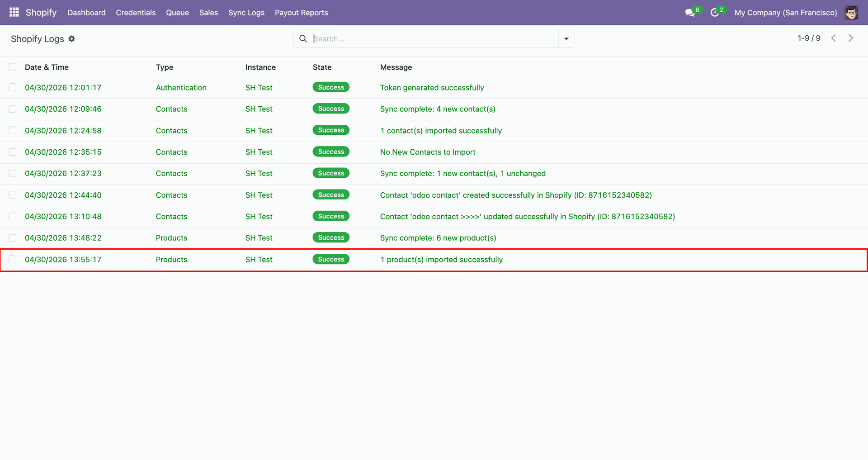
Task: Click the search magnifier icon
Action: pyautogui.click(x=303, y=38)
